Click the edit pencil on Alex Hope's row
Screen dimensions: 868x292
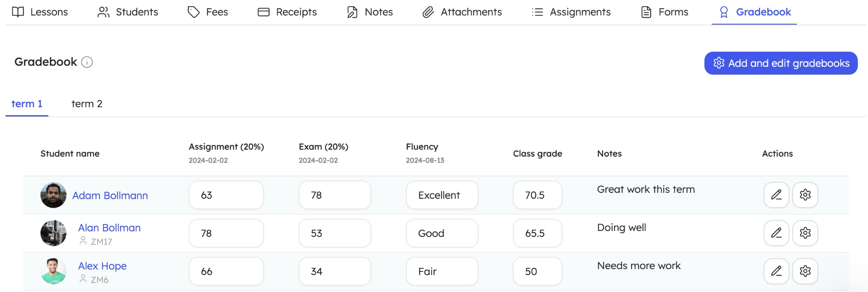coord(776,271)
